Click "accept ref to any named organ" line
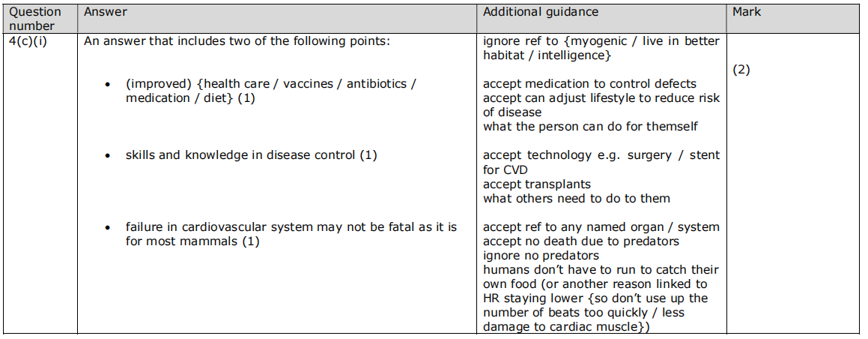The height and width of the screenshot is (339, 868). tap(601, 227)
